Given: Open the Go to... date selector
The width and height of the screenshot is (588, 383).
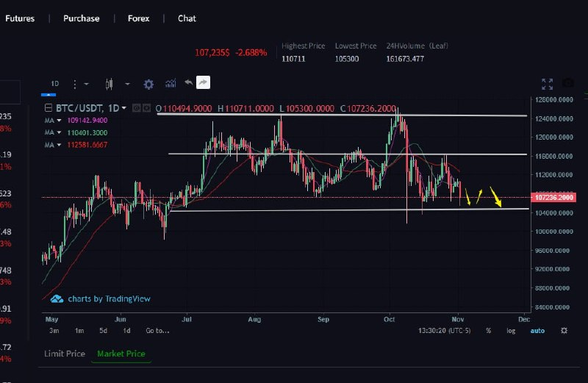Looking at the screenshot, I should (x=157, y=331).
